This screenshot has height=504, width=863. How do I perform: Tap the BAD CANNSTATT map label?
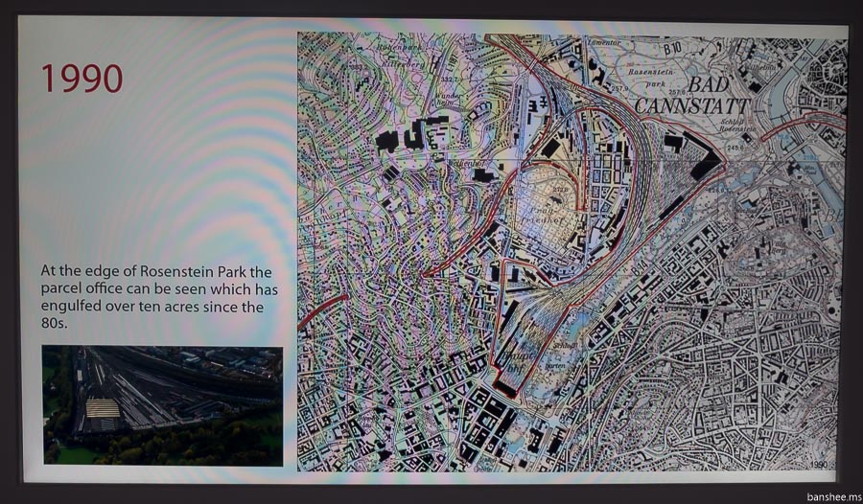coord(684,95)
